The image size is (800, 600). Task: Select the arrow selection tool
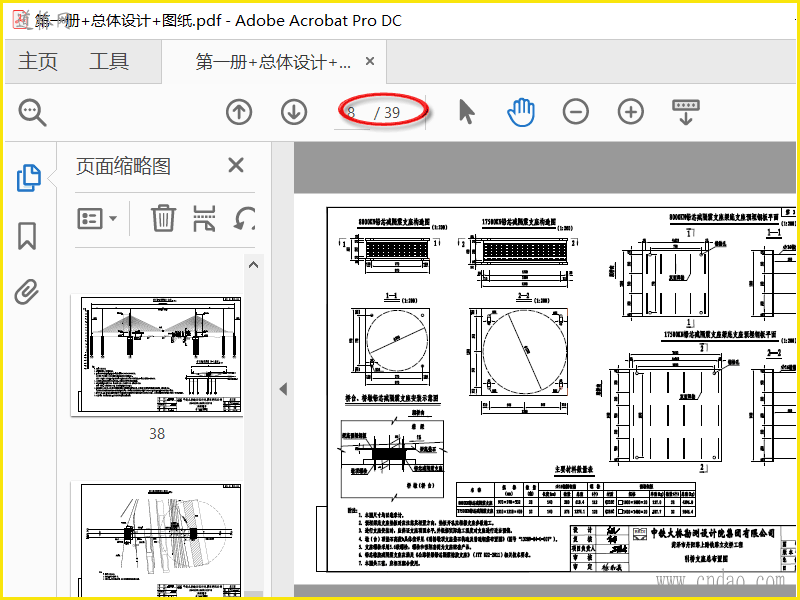coord(466,112)
